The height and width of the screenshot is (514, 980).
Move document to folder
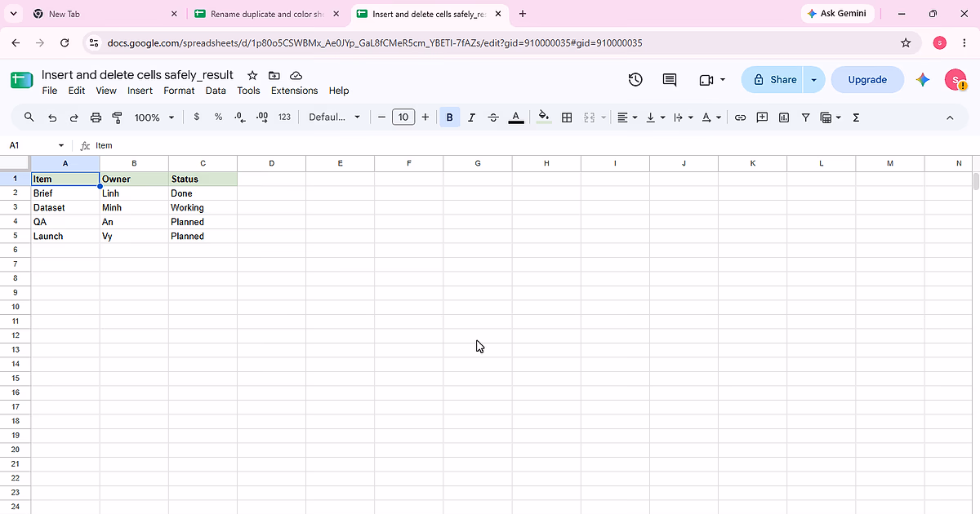[274, 75]
